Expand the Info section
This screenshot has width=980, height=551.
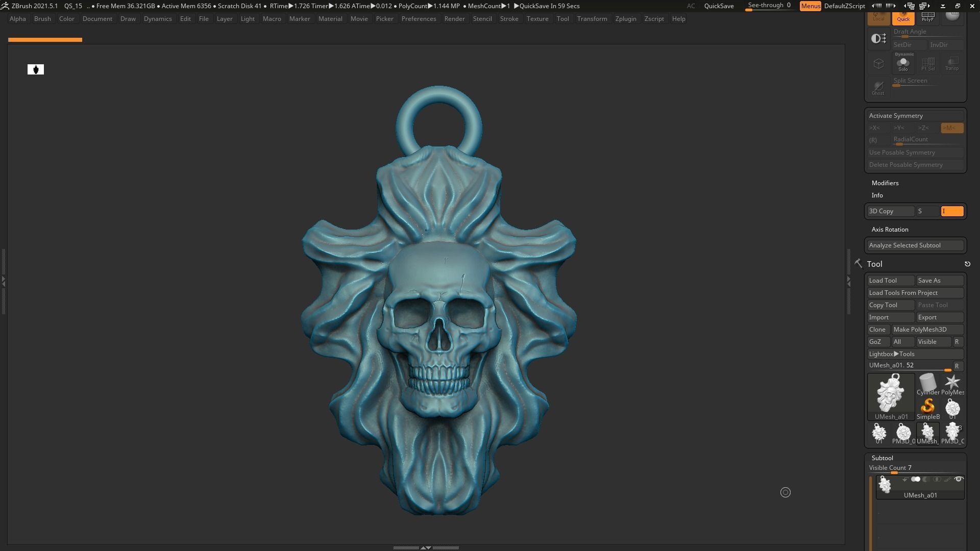877,195
